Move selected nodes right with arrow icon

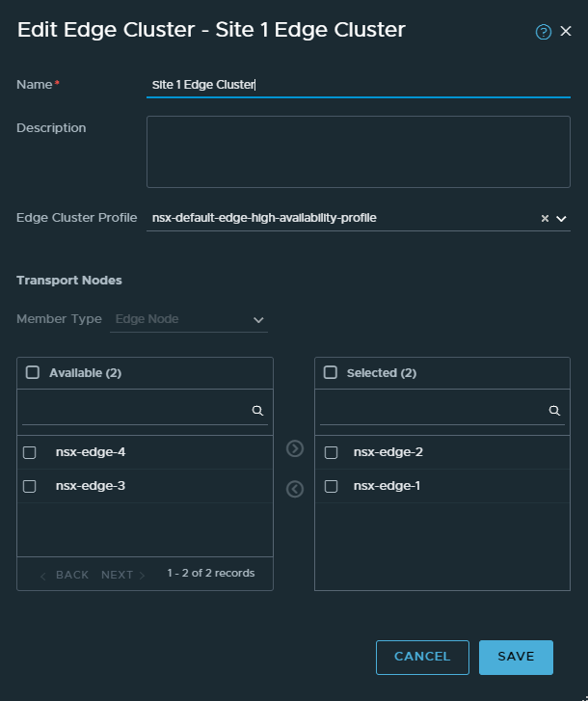pyautogui.click(x=295, y=448)
